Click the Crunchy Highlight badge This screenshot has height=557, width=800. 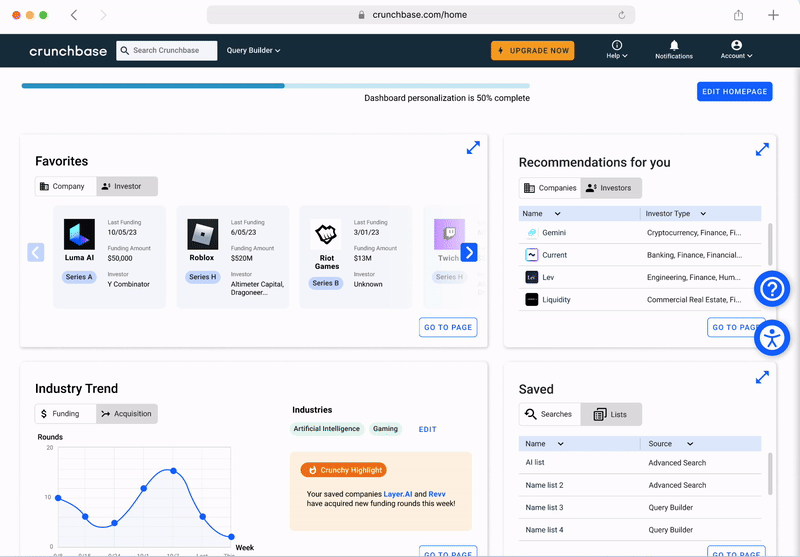(x=343, y=470)
